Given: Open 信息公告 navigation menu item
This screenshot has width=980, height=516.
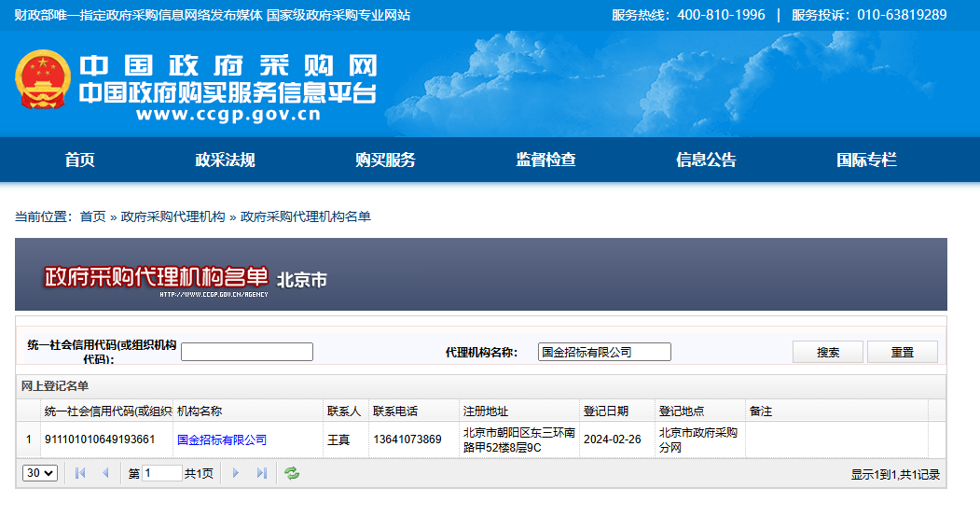Looking at the screenshot, I should click(706, 160).
